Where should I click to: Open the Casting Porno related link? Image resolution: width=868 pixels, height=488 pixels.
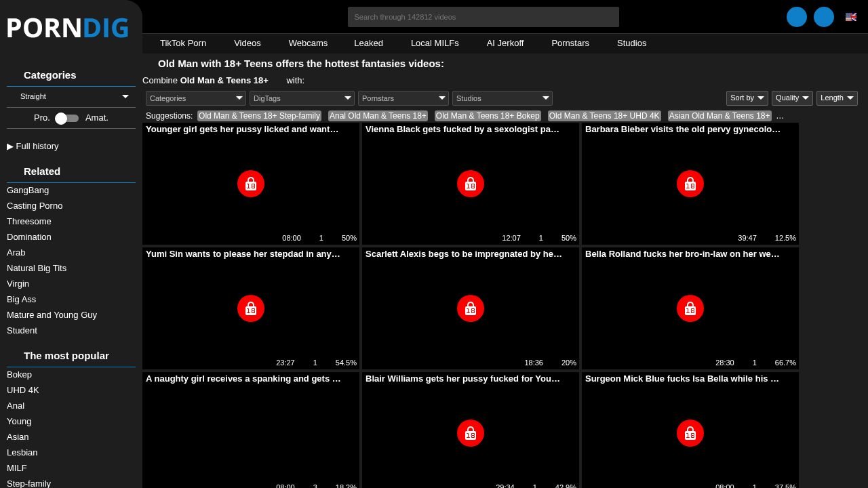(x=35, y=206)
